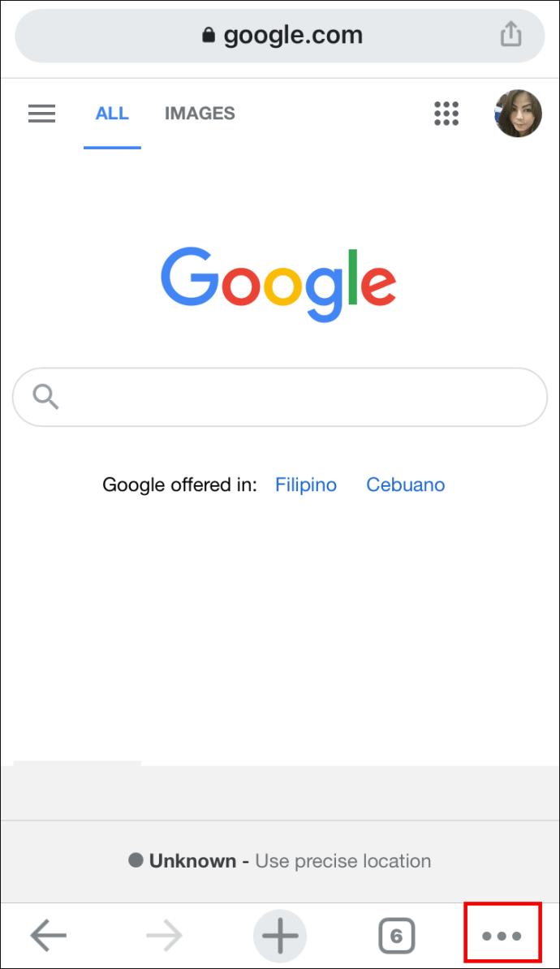Screen dimensions: 560x969
Task: Open the tab switcher showing 6
Action: click(x=396, y=937)
